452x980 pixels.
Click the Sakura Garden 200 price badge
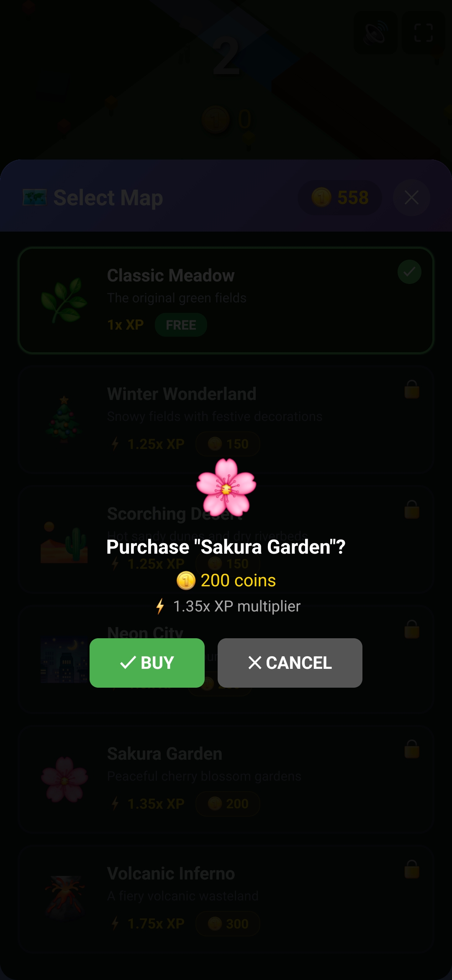pyautogui.click(x=228, y=804)
